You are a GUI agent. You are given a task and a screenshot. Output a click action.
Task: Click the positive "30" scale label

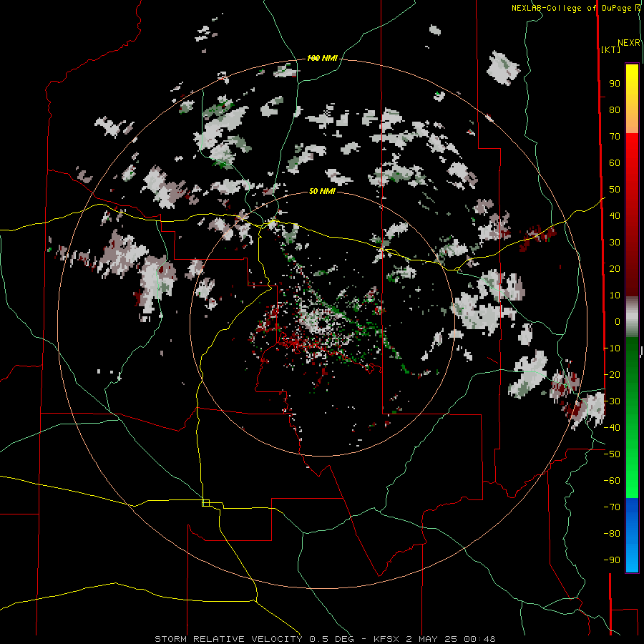coord(615,243)
